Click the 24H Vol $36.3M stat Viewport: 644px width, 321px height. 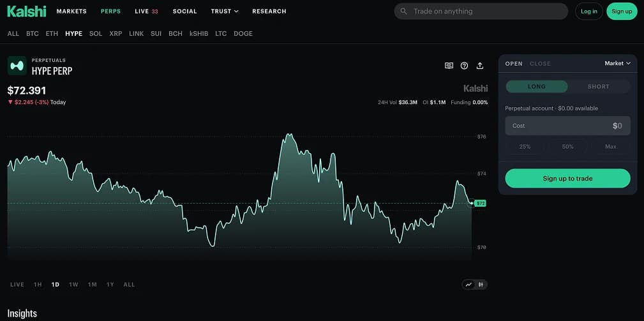coord(398,102)
